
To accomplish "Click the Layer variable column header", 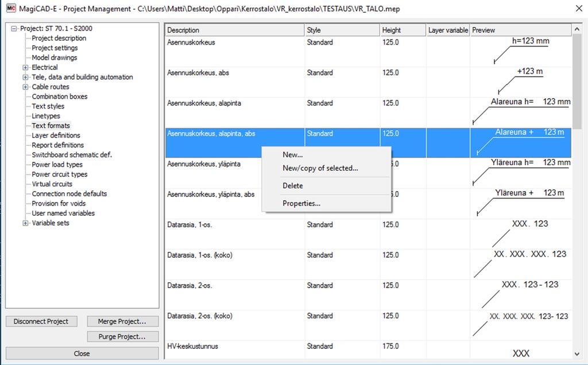I will [x=448, y=30].
